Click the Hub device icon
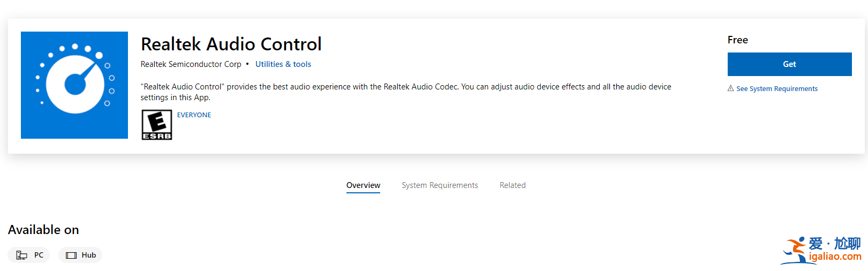The height and width of the screenshot is (271, 868). 71,255
